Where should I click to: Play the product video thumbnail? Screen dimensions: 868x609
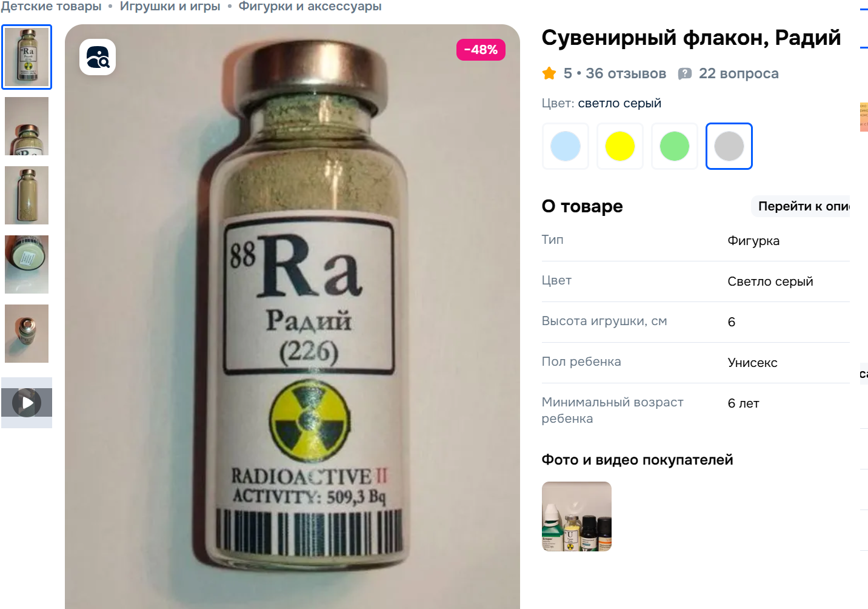[27, 403]
